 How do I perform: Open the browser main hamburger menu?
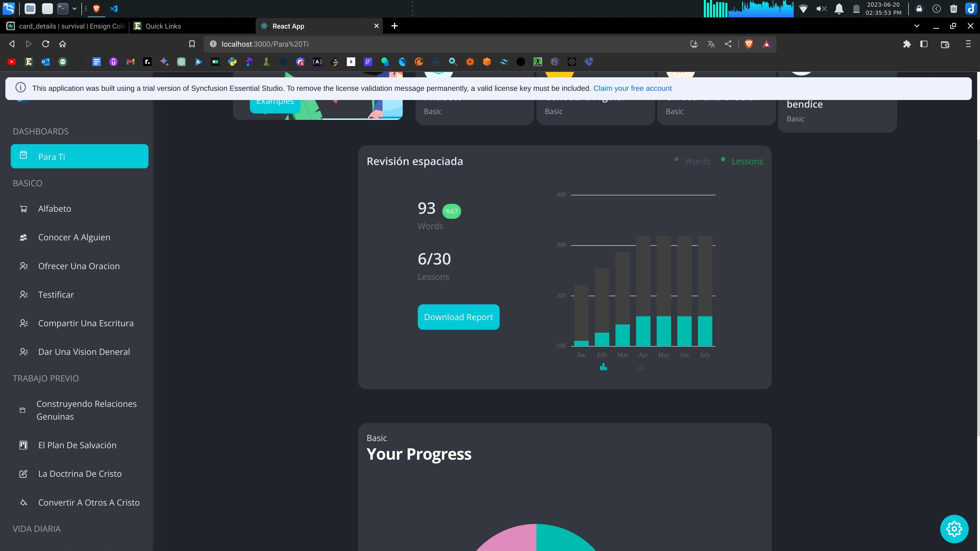point(968,44)
